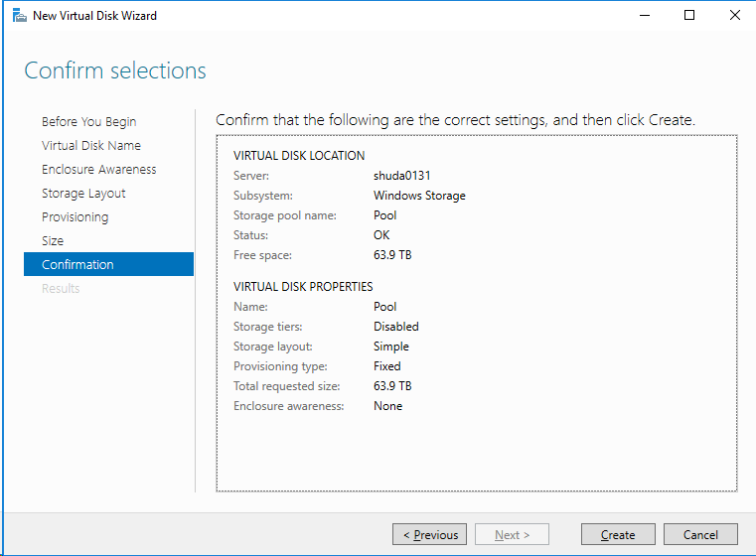756x556 pixels.
Task: Click the Create button
Action: tap(618, 534)
